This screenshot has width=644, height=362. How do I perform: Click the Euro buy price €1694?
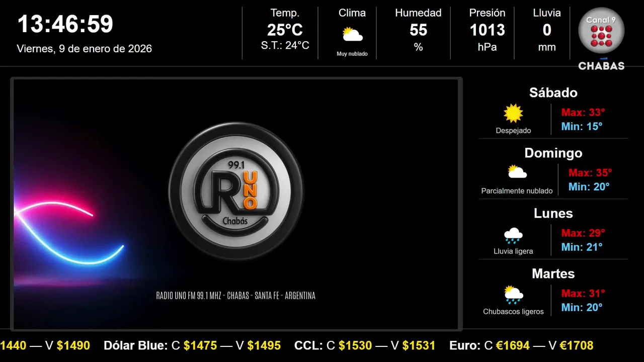point(513,345)
